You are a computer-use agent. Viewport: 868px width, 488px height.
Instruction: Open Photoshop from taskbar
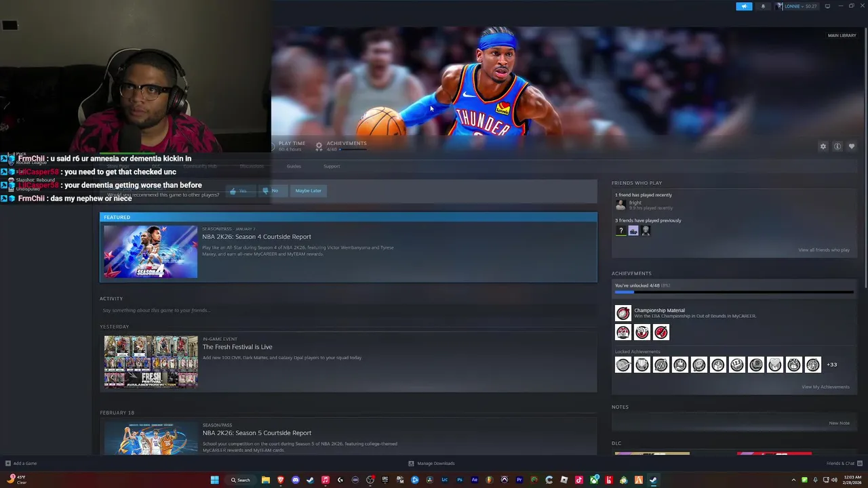(x=460, y=480)
